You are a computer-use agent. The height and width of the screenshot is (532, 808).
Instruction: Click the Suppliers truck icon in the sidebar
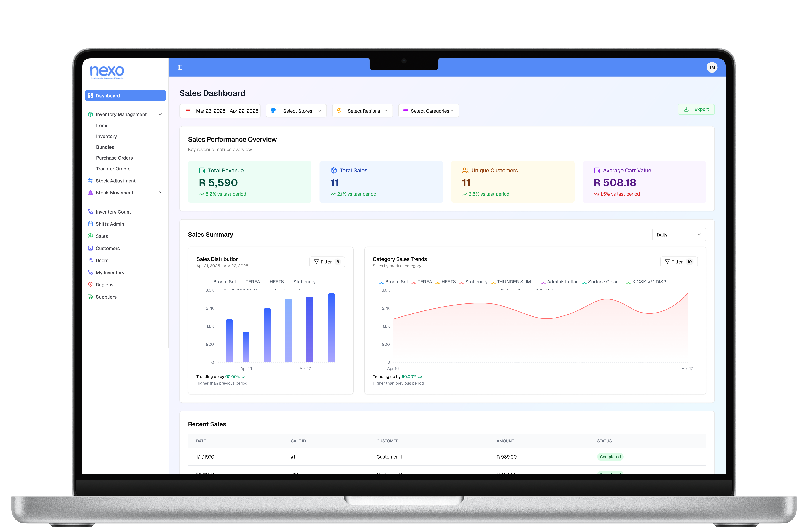(90, 297)
